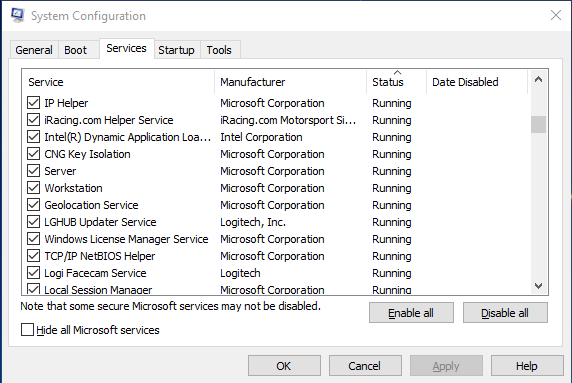Screen dimensions: 572x383
Task: Open the Tools tab
Action: [x=219, y=50]
